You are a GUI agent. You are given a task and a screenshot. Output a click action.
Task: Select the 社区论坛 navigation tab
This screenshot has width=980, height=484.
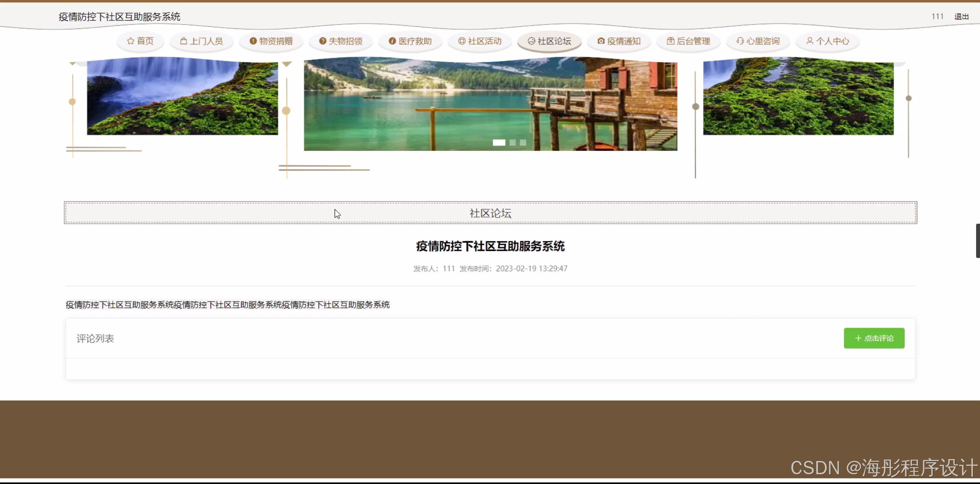coord(549,41)
